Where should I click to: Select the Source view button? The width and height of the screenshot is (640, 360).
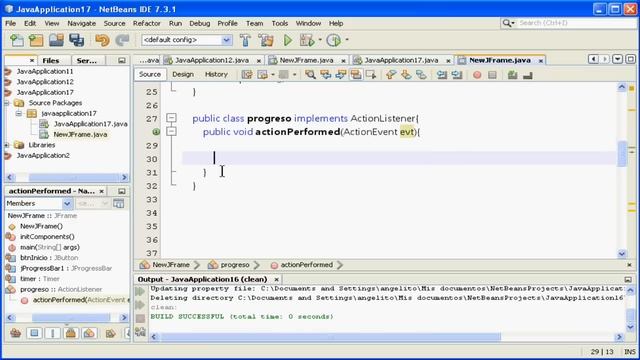point(149,74)
